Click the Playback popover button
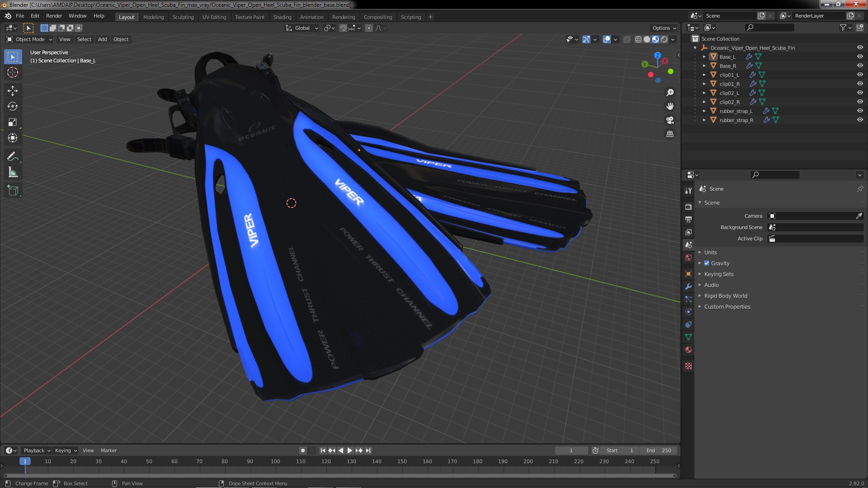The width and height of the screenshot is (868, 488). pos(37,450)
